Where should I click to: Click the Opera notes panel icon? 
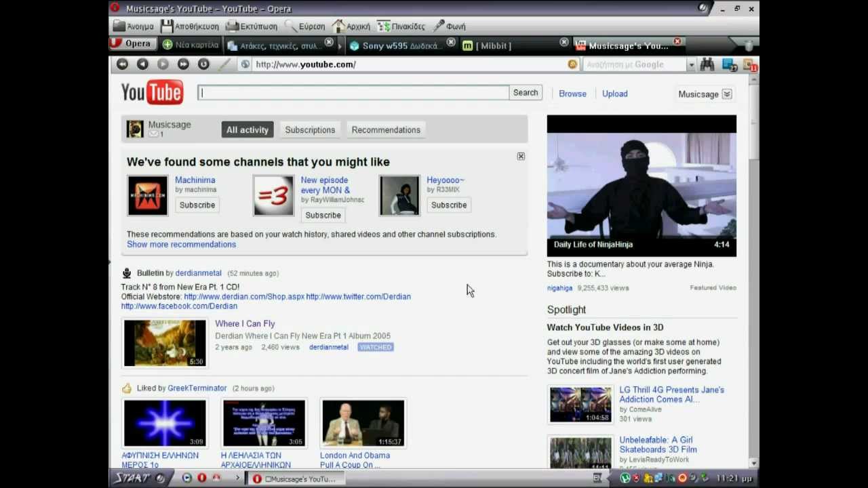730,64
